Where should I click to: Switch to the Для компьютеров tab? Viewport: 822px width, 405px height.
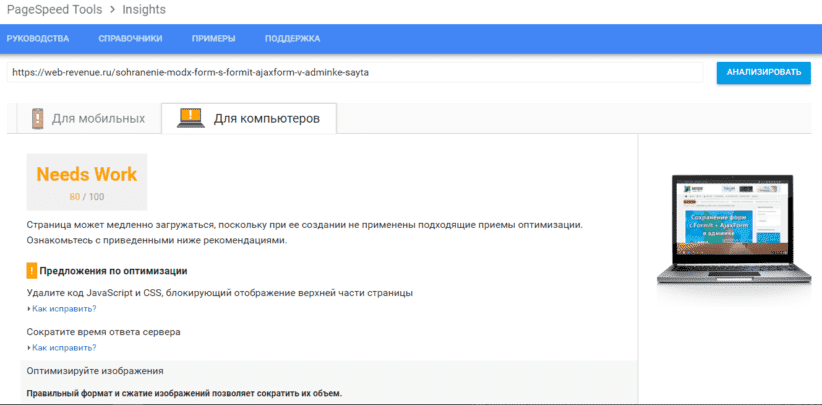[x=249, y=118]
